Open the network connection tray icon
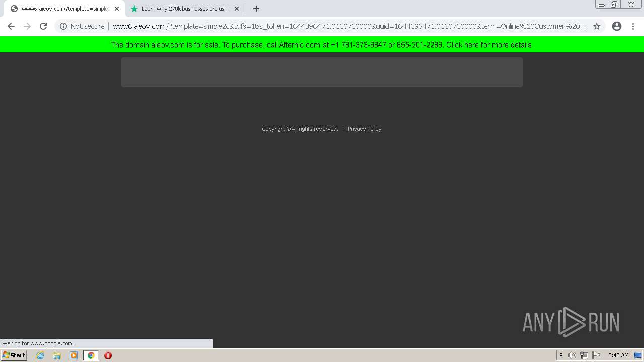Viewport: 644px width, 362px height. click(584, 355)
